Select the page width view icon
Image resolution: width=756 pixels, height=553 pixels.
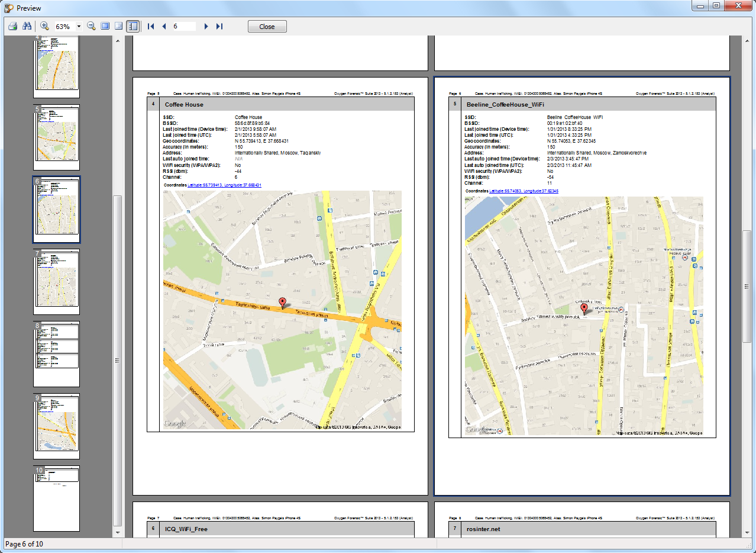click(119, 26)
